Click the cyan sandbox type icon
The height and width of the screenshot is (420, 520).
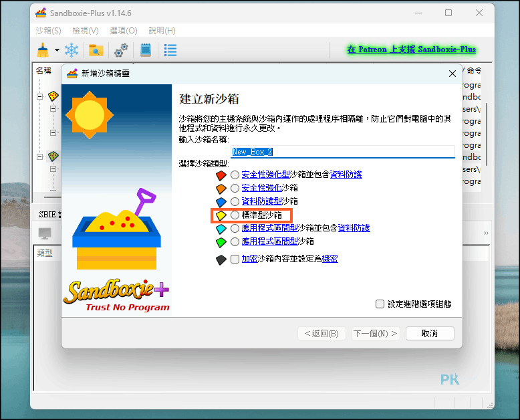click(221, 229)
